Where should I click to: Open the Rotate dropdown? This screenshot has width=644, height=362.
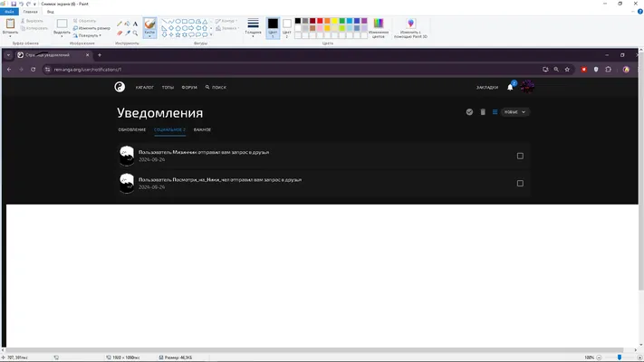[87, 35]
